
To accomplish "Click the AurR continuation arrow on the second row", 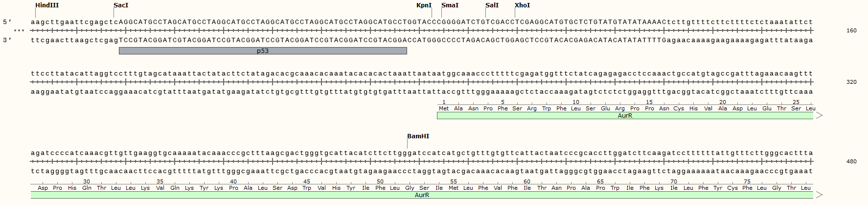I will (819, 116).
